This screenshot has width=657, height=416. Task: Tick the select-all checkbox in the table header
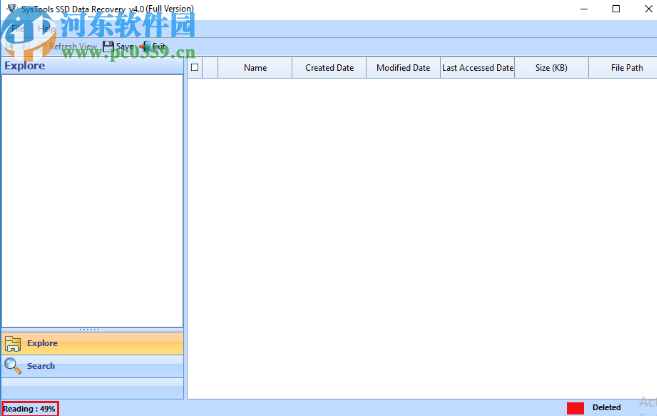click(x=194, y=67)
